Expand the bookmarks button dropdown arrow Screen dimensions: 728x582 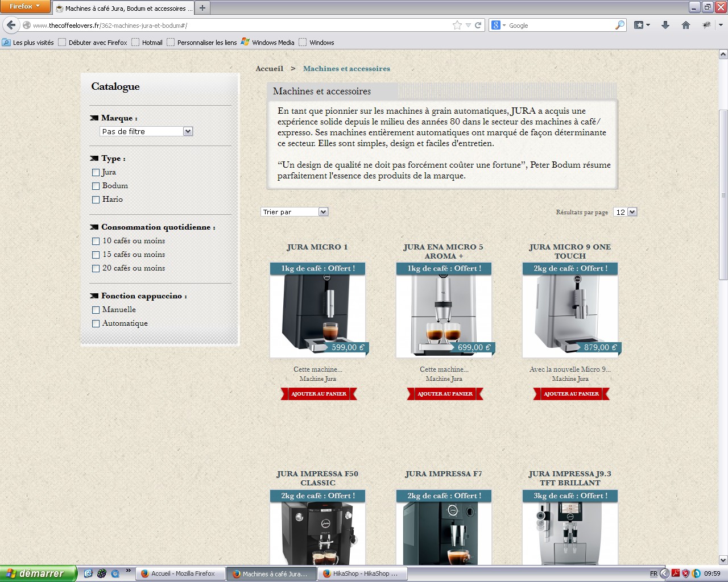(648, 25)
